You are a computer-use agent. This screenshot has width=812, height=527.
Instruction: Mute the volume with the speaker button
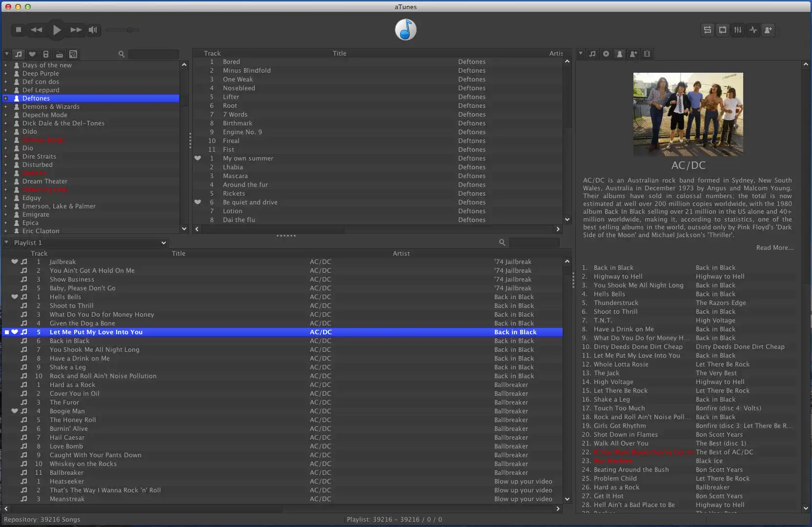point(93,30)
